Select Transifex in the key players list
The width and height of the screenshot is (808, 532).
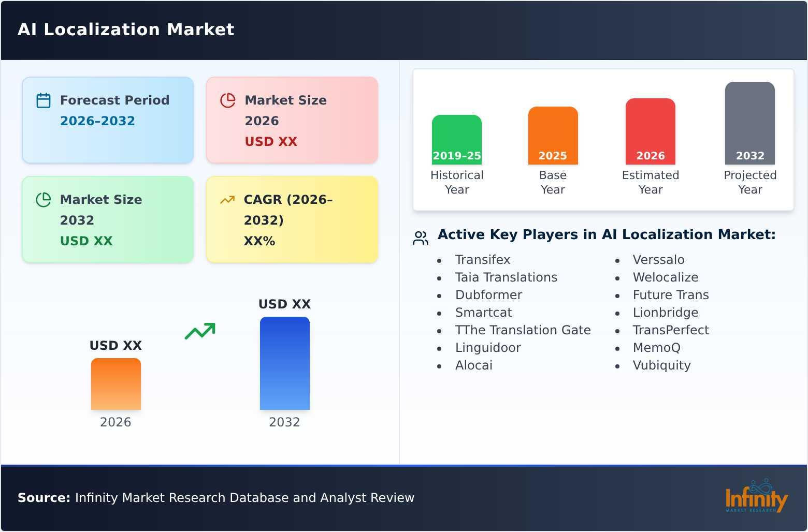click(483, 260)
